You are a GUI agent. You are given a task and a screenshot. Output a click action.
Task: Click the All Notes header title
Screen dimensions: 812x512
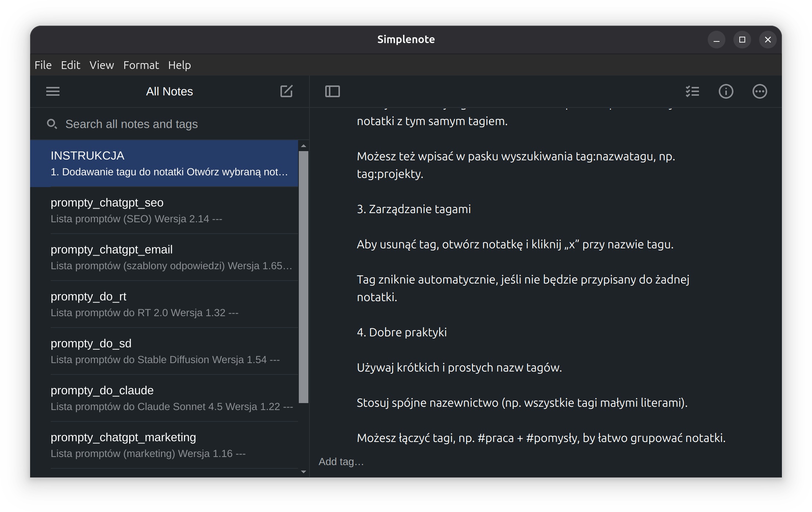[169, 91]
